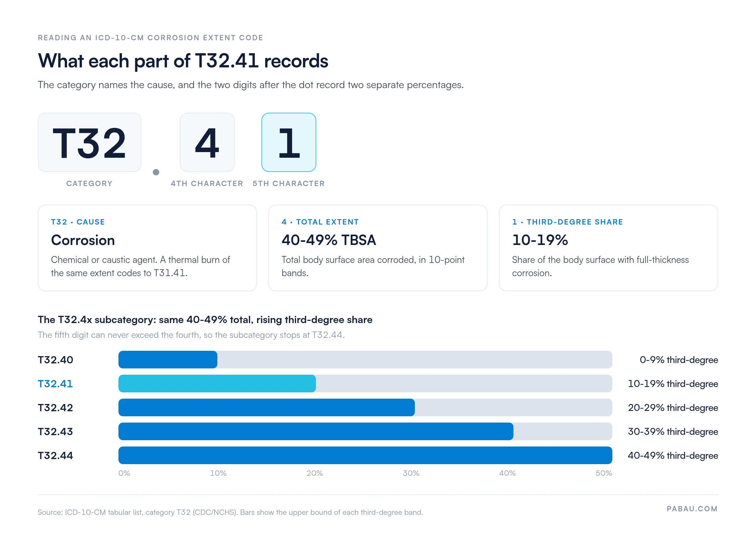Click the 'What each part of T32.41 records' heading
756x546 pixels.
click(x=183, y=61)
